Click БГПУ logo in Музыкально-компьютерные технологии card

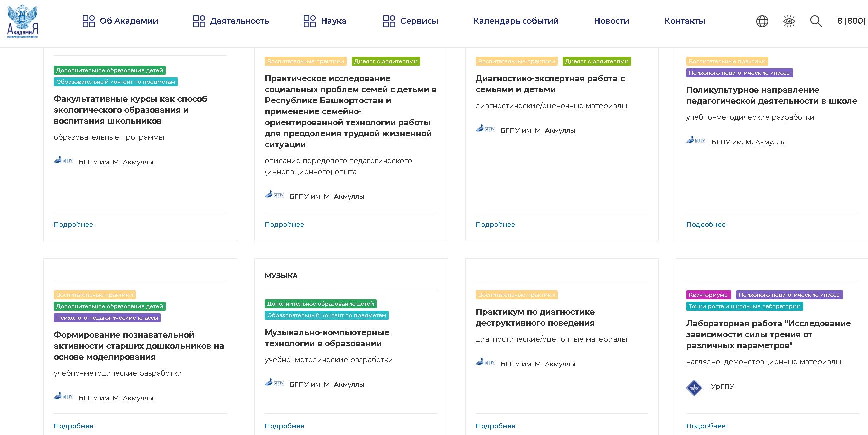(274, 383)
